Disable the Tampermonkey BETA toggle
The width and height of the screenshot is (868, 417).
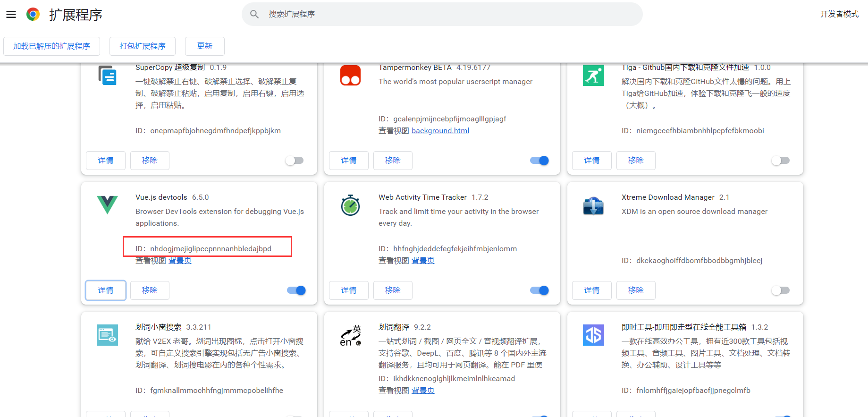tap(539, 161)
